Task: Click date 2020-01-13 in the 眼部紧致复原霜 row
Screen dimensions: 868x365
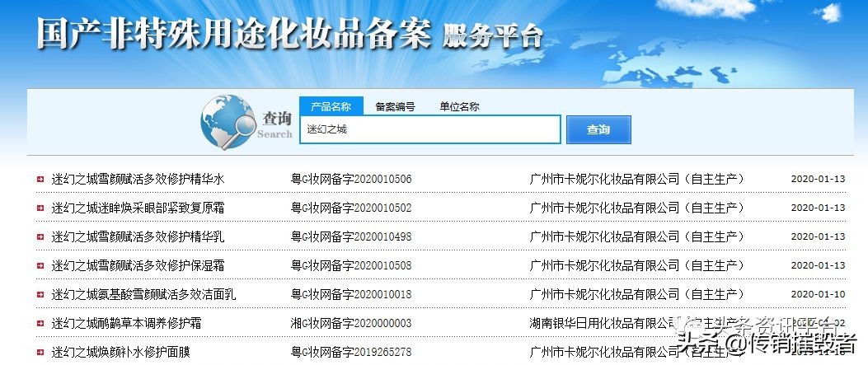Action: [819, 208]
